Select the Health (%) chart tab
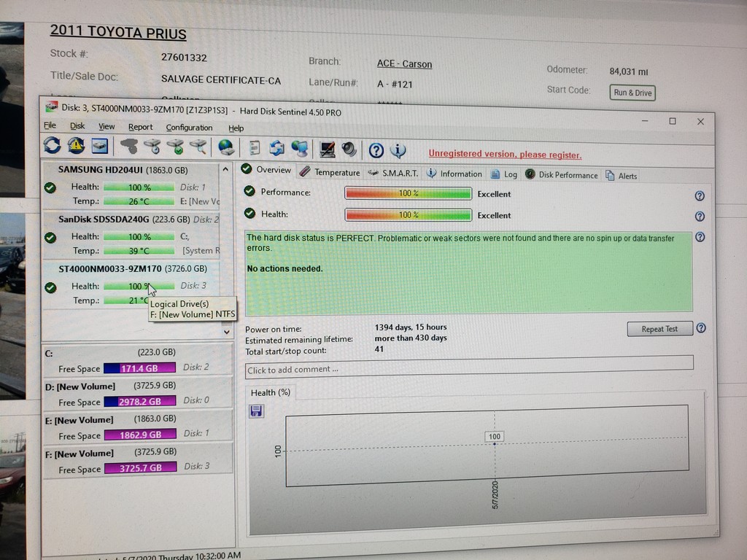The width and height of the screenshot is (747, 560). [x=270, y=392]
